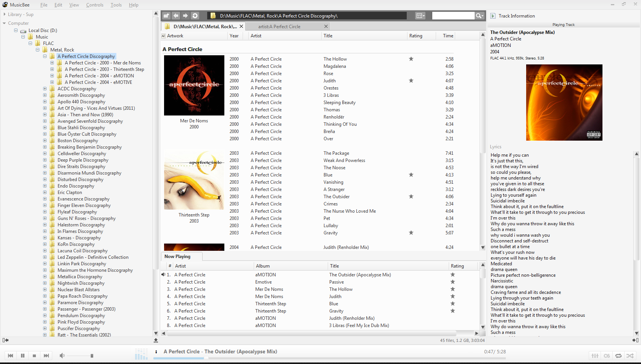
Task: Click the Mer De Noms album artwork
Action: tap(194, 85)
